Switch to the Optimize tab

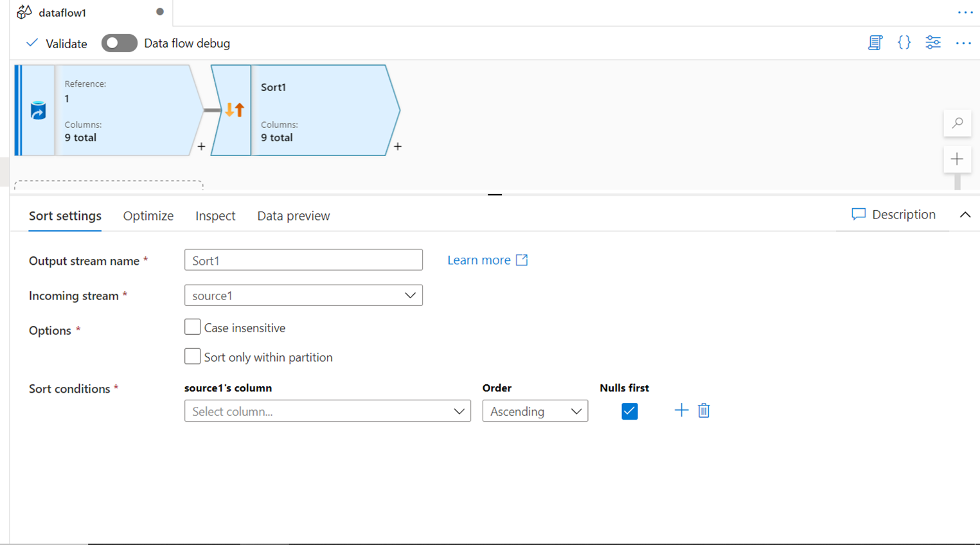pos(148,216)
